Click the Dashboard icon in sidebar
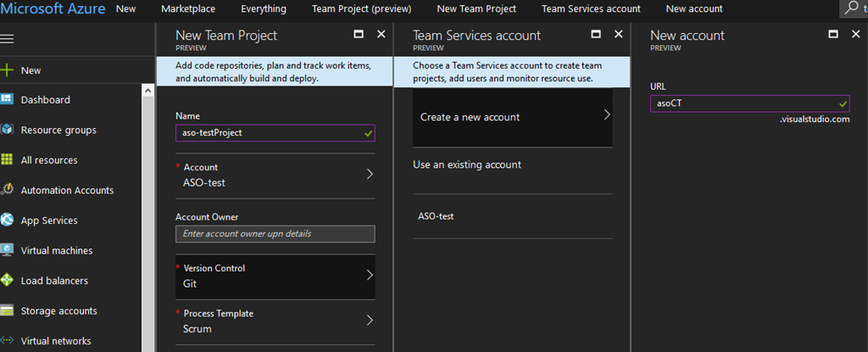868x352 pixels. click(x=8, y=100)
